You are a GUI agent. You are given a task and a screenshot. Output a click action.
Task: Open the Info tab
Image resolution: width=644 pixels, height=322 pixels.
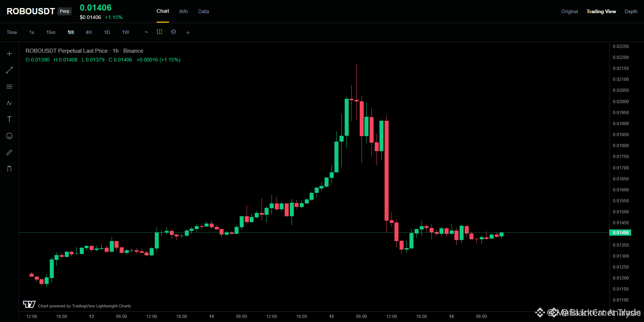[x=184, y=11]
